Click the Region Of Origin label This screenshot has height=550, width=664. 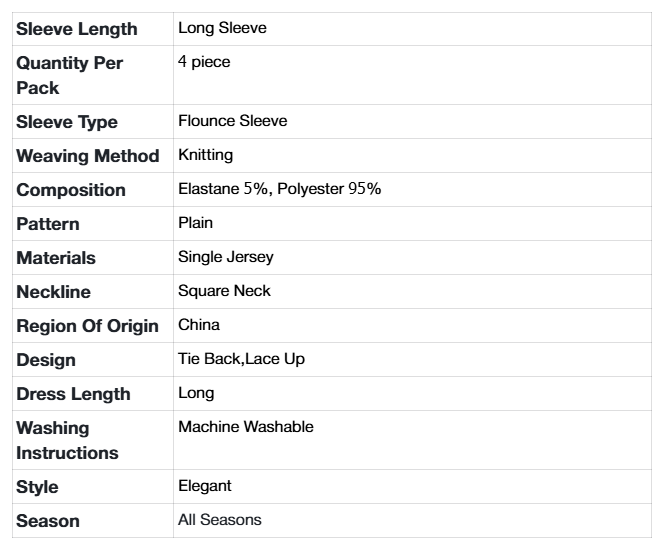tap(88, 326)
